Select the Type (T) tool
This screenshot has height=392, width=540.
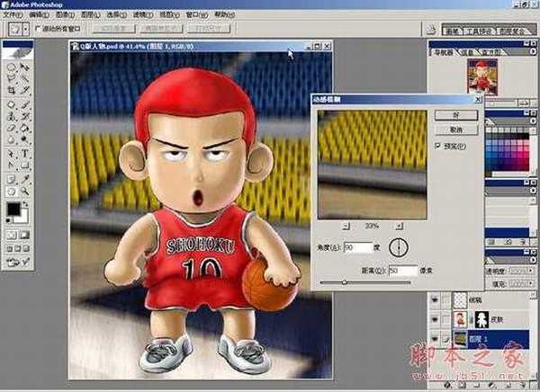24,153
